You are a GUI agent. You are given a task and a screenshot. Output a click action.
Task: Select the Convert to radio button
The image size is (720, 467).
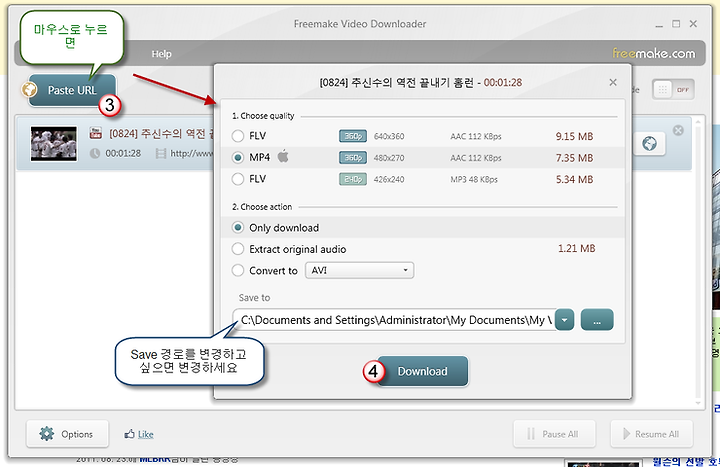(x=238, y=270)
